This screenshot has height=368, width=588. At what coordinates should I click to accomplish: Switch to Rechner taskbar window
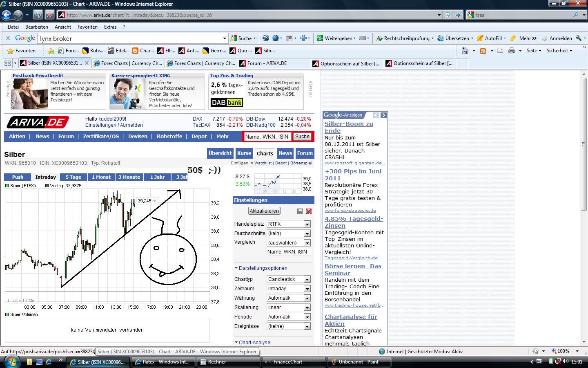(x=229, y=362)
